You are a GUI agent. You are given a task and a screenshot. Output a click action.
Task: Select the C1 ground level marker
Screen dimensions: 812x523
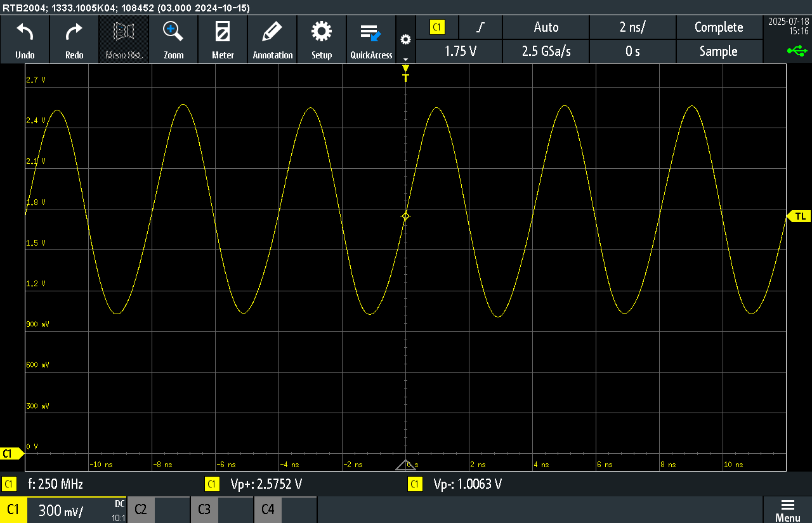click(x=11, y=453)
